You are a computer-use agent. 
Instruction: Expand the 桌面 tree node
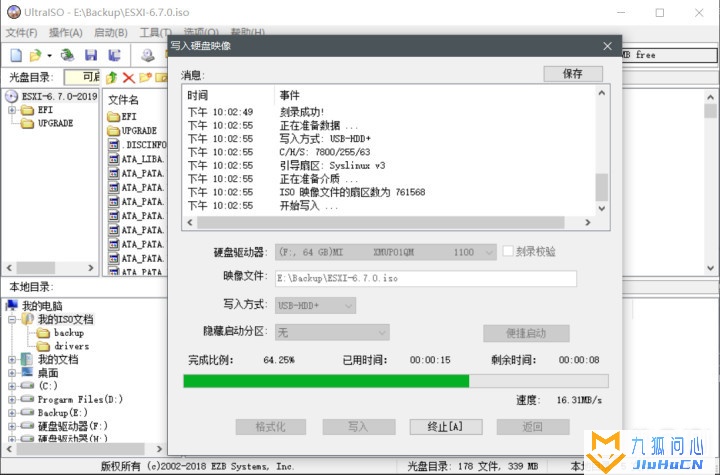12,373
